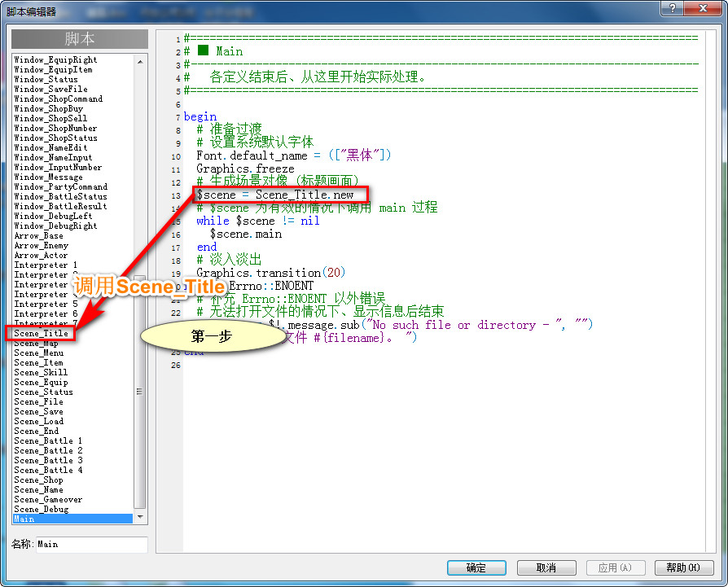Click code line Graphics.freeze

[245, 169]
